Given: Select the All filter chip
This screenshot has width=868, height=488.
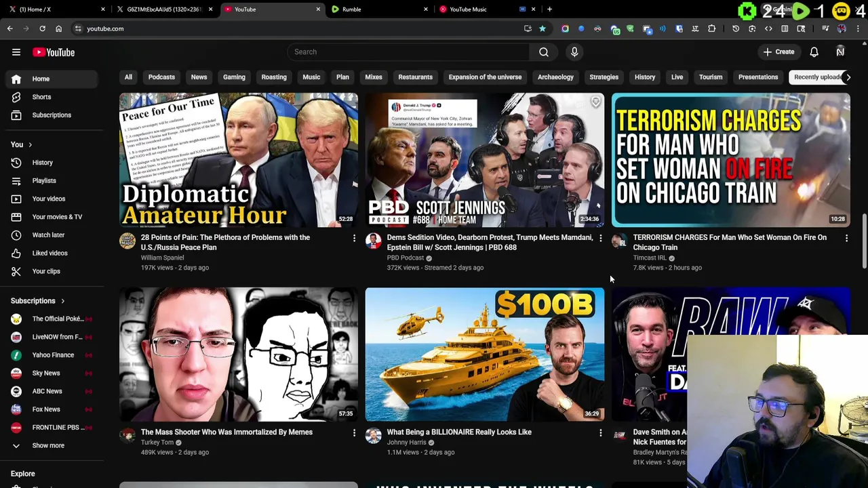Looking at the screenshot, I should (x=128, y=77).
